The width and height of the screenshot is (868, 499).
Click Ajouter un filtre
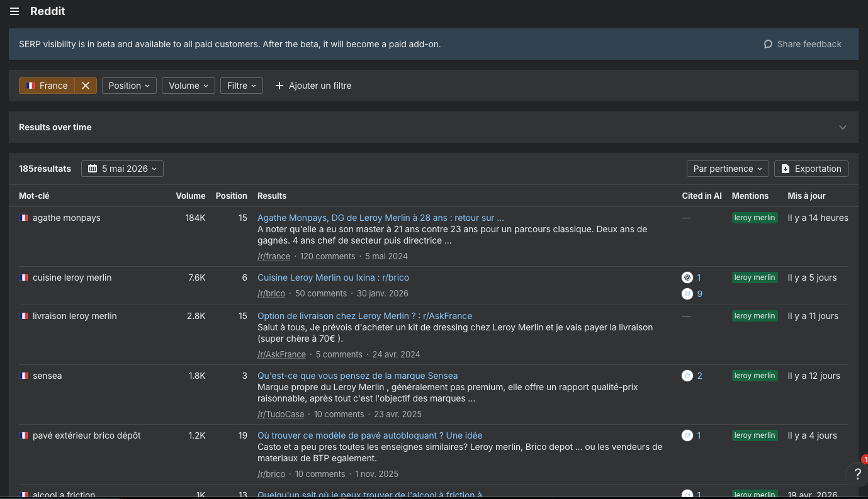click(x=313, y=86)
